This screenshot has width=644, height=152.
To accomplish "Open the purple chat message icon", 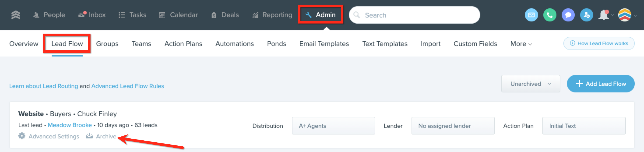I will pos(568,15).
